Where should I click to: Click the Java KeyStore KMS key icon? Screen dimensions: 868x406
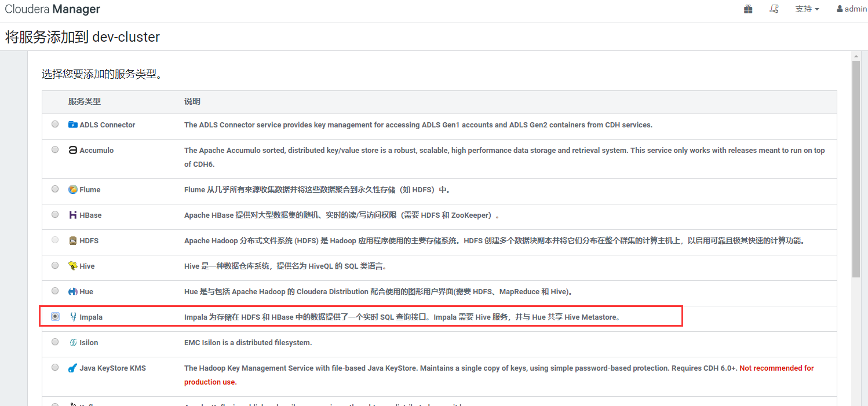coord(72,368)
